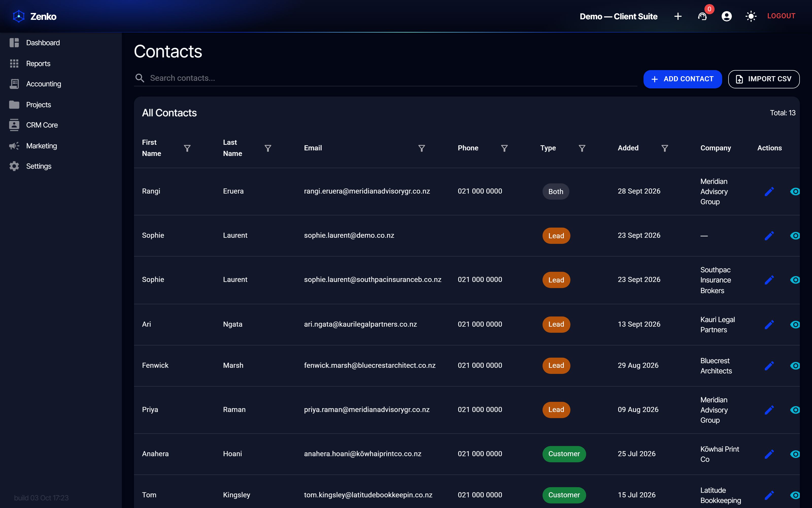Screen dimensions: 812x508
Task: Edit Priya Raman with pencil icon
Action: (769, 410)
